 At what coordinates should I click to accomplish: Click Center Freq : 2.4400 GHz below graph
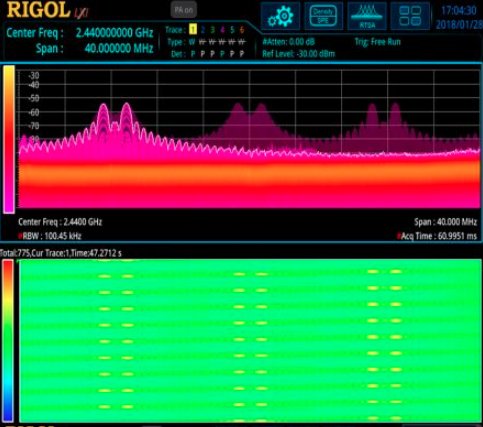[x=60, y=222]
